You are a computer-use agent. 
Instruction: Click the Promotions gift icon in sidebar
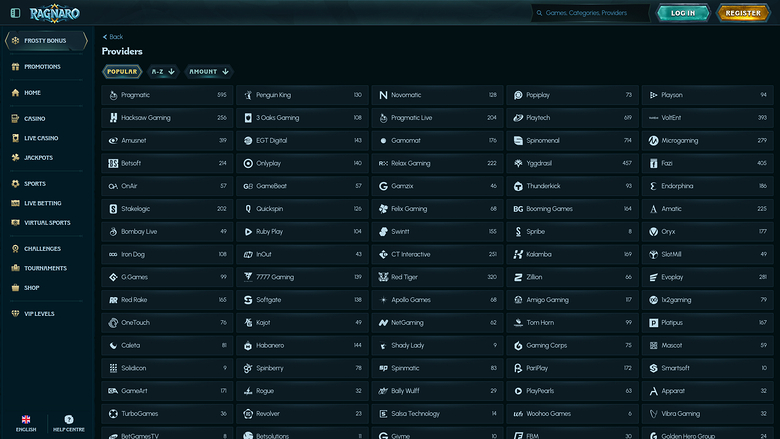coord(15,67)
